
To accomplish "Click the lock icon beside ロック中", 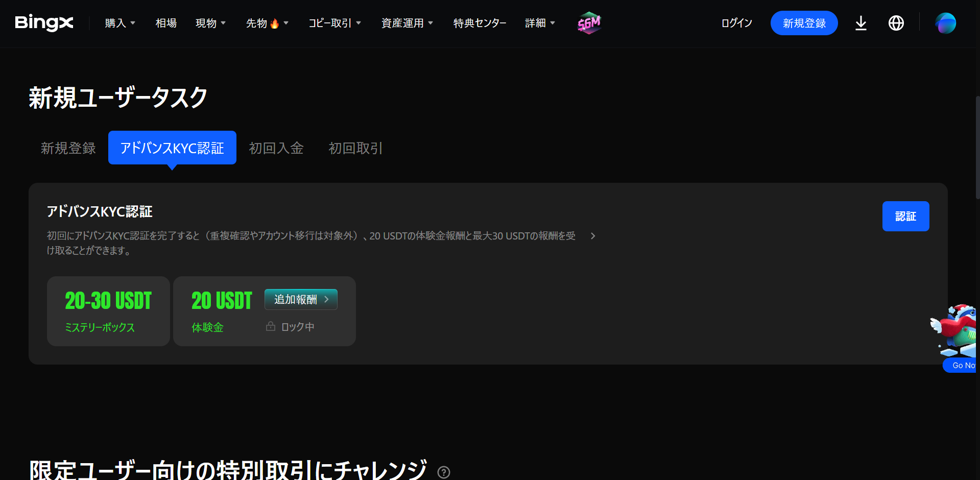I will pyautogui.click(x=271, y=326).
